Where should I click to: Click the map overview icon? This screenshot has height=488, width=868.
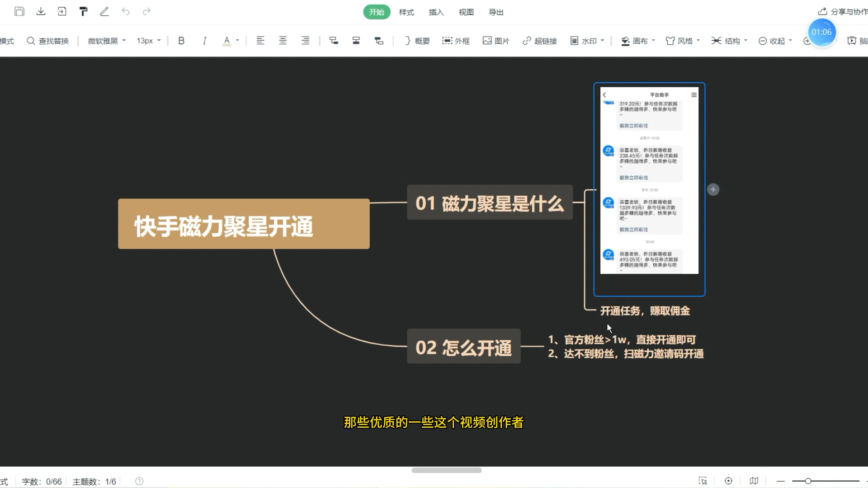coord(754,481)
